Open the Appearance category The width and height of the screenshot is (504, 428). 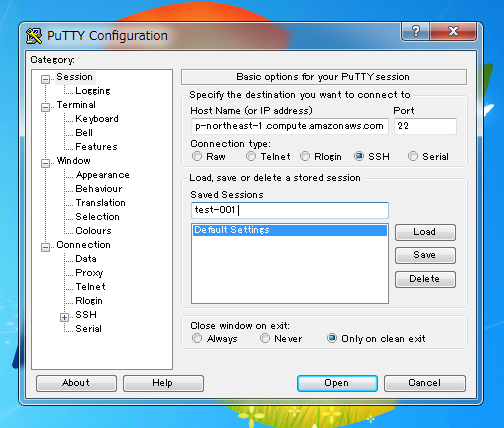point(103,175)
